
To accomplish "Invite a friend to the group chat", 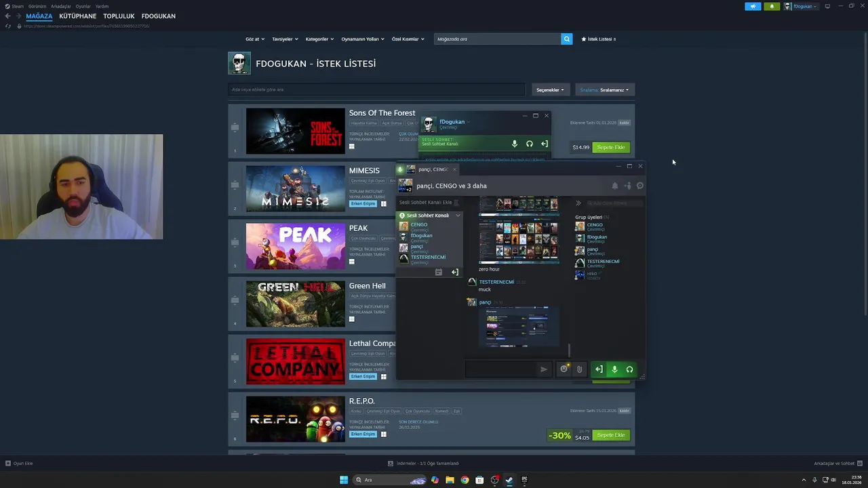I will click(x=627, y=186).
